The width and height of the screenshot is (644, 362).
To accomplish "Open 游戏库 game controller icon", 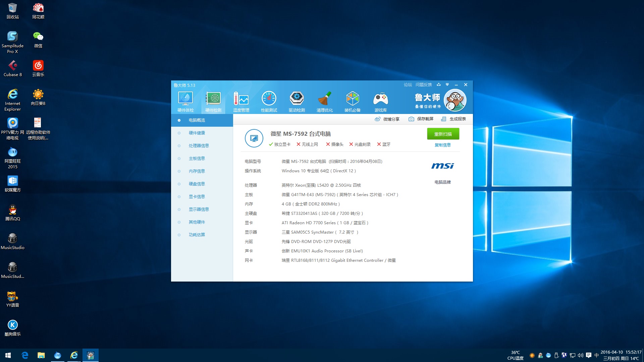I will [381, 102].
